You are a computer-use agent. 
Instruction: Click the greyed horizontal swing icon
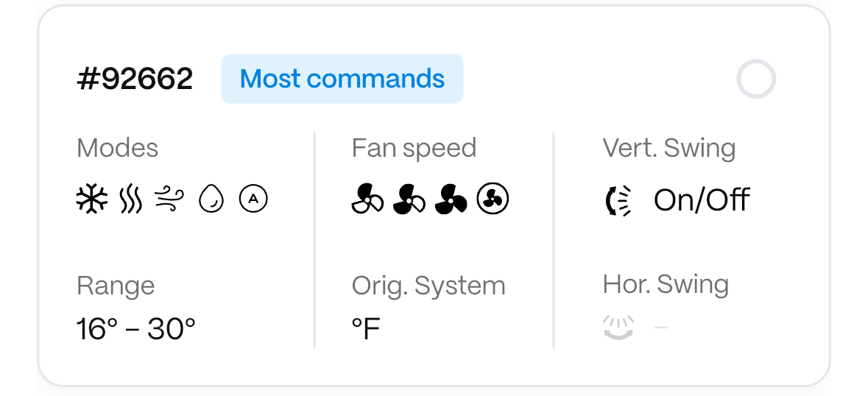coord(618,327)
